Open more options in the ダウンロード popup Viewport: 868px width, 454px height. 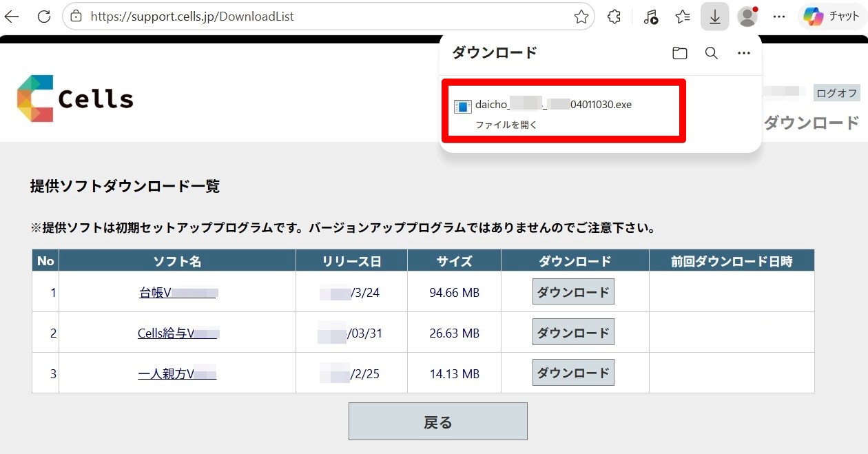click(744, 53)
